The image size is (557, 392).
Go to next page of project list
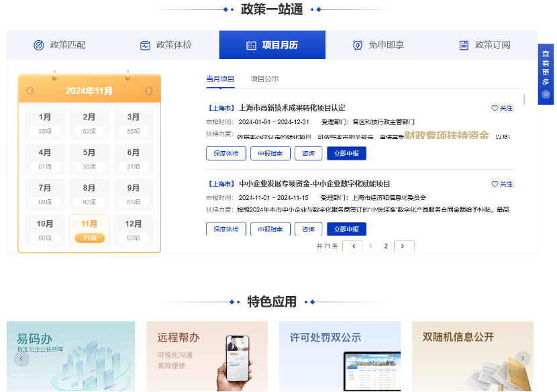point(403,246)
